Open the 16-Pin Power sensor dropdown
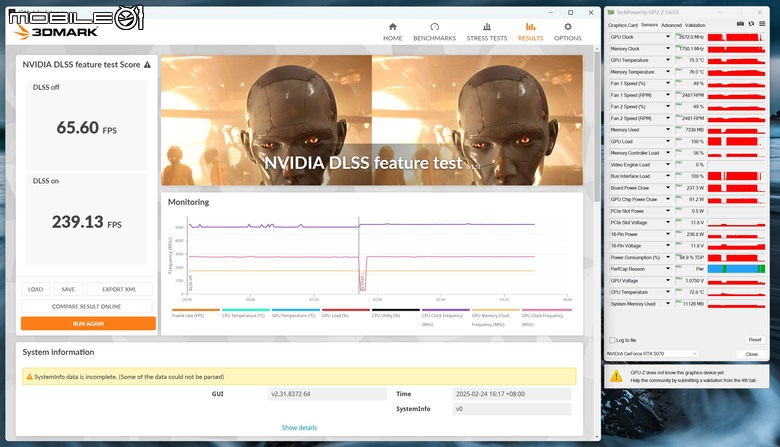 point(668,234)
